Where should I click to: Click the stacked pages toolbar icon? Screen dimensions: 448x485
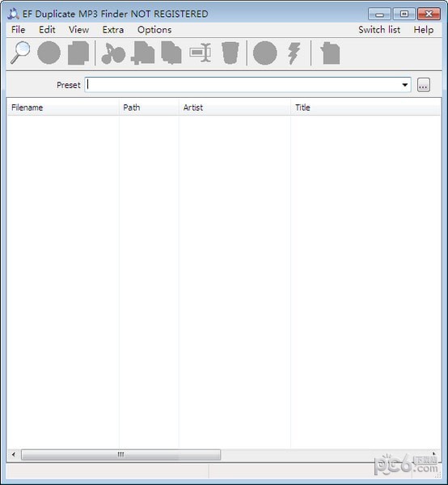(78, 53)
